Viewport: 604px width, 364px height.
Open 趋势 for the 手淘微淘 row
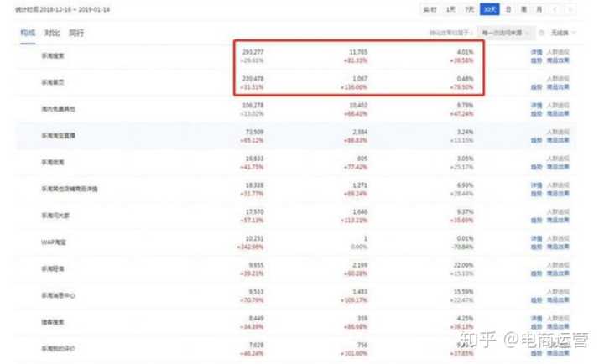[537, 167]
